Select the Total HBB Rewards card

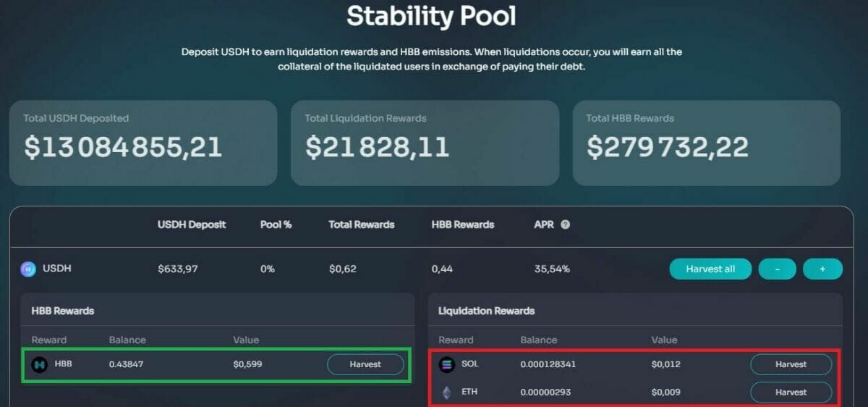706,143
